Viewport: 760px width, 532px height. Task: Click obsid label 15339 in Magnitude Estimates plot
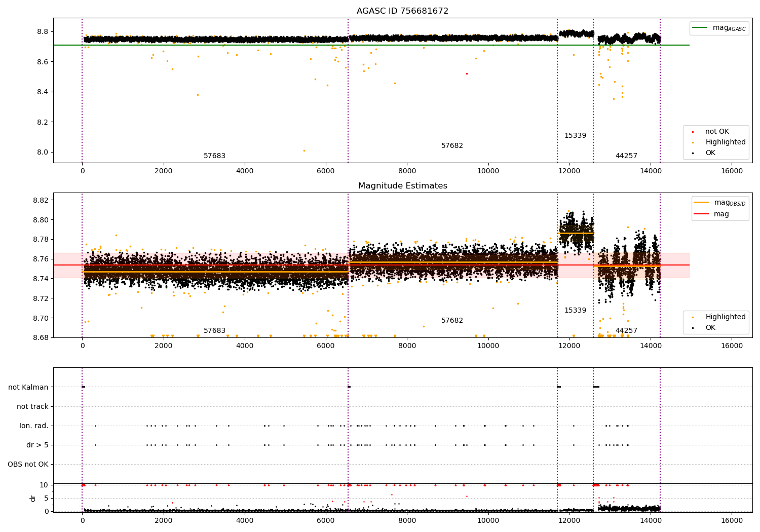click(575, 310)
